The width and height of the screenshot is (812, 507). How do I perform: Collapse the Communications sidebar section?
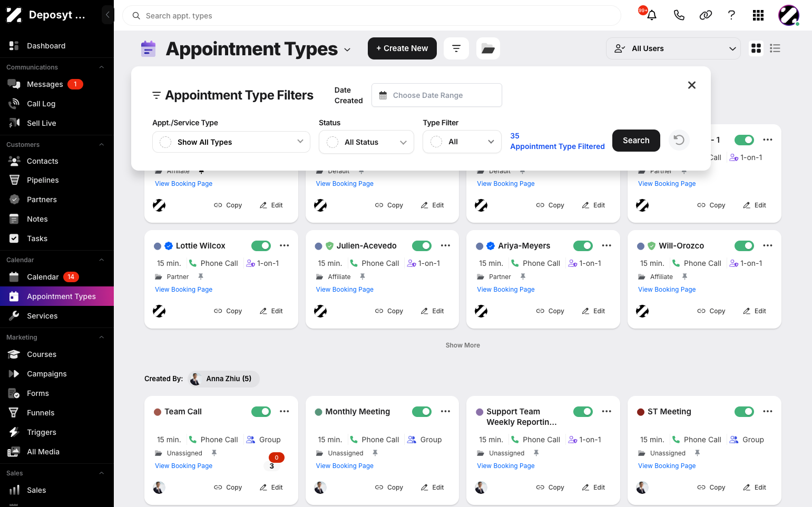click(x=102, y=67)
